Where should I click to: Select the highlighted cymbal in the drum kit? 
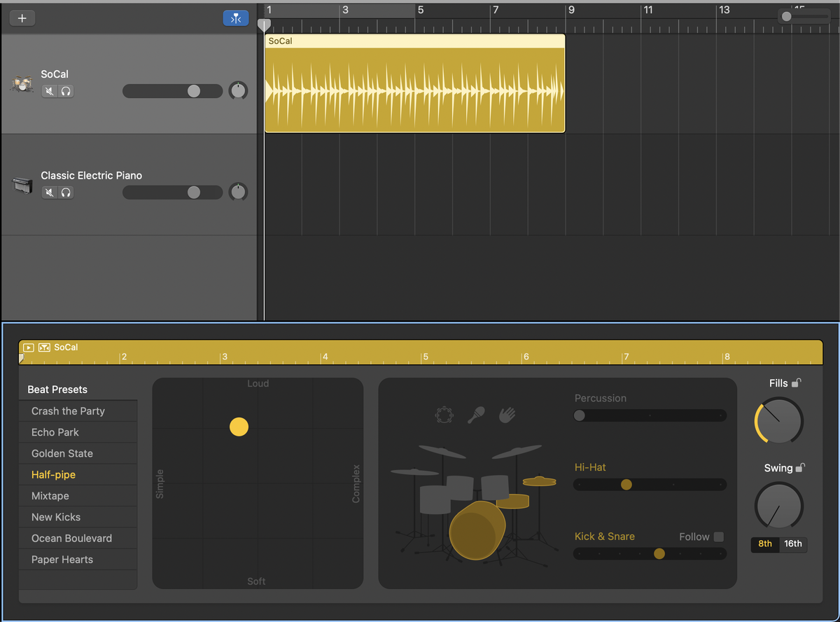[x=540, y=481]
